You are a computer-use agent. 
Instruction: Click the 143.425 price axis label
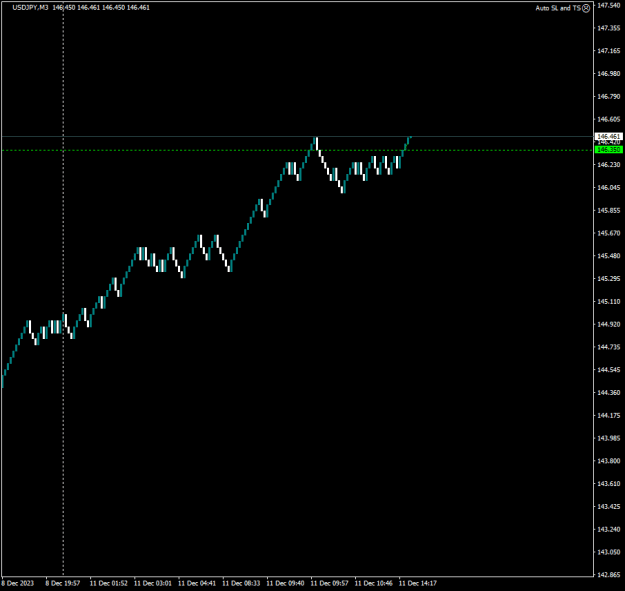(609, 507)
